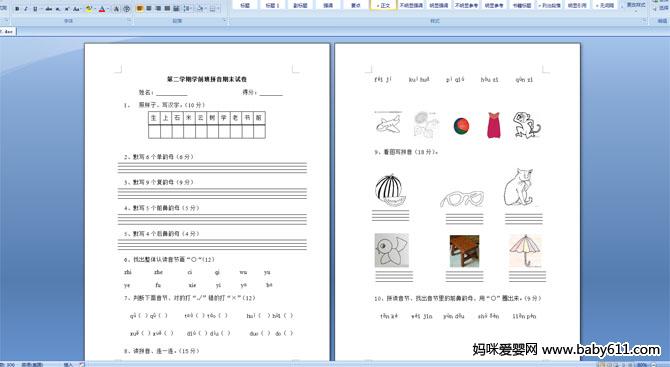
Task: Apply the red font color
Action: tap(102, 9)
